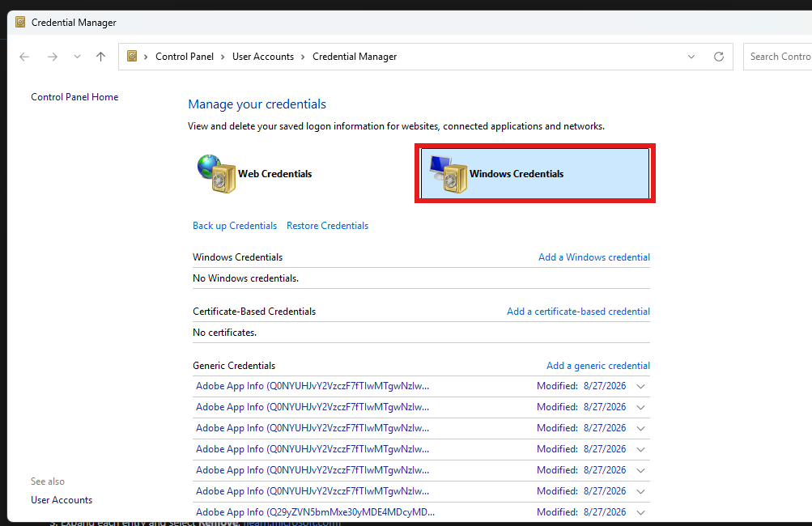Open Control Panel Home link
Screen dimensions: 812x526
coord(74,97)
